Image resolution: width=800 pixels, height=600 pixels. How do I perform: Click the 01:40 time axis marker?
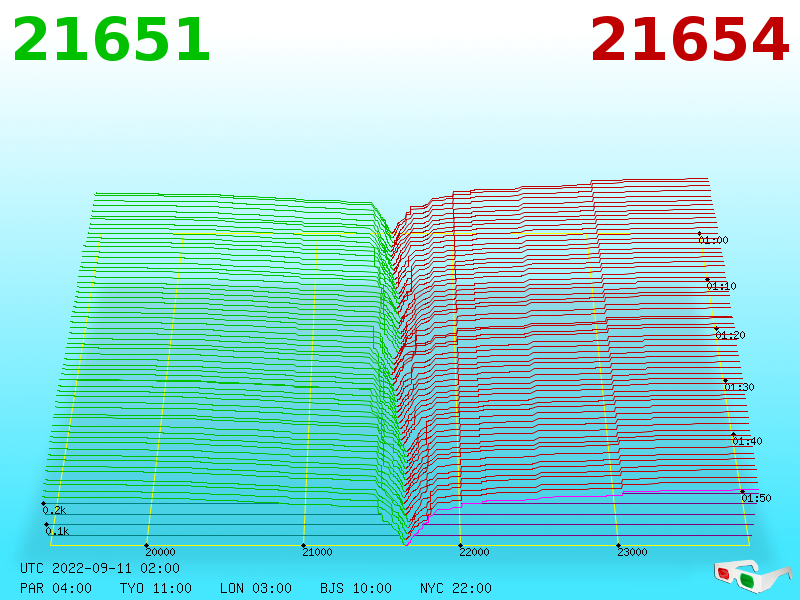click(747, 441)
